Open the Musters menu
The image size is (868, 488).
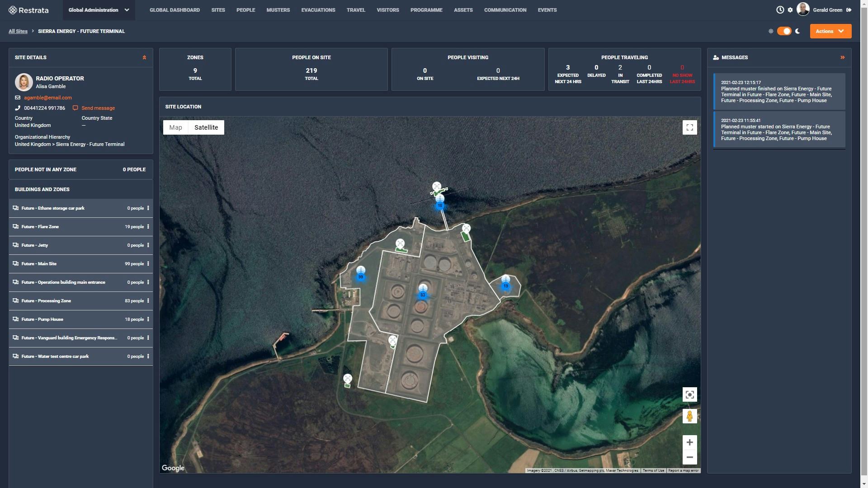click(278, 10)
